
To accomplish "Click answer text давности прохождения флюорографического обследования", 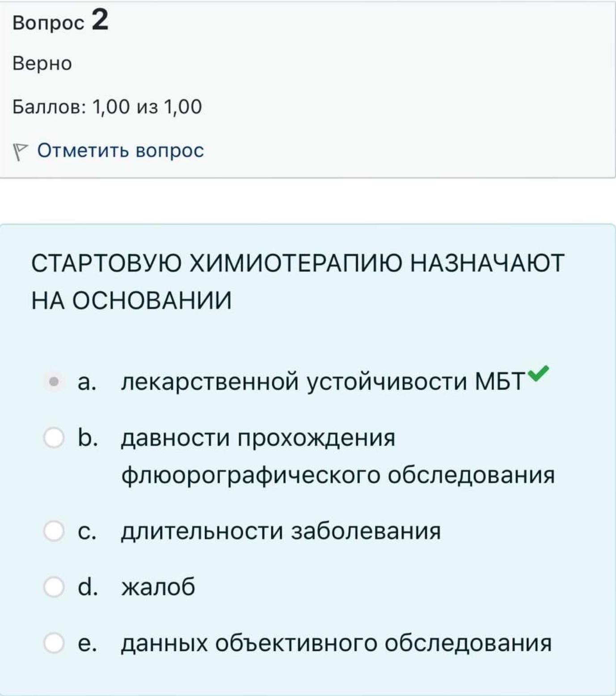I will 338,456.
